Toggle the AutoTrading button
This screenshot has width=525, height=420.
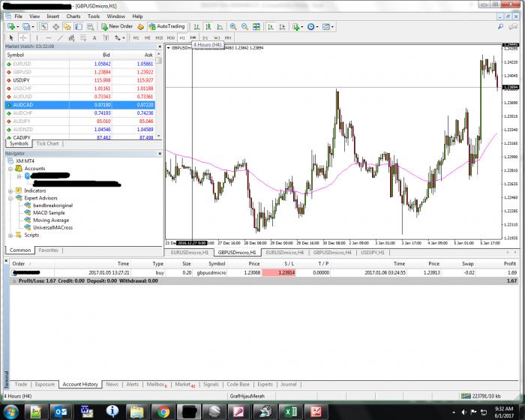pyautogui.click(x=167, y=26)
